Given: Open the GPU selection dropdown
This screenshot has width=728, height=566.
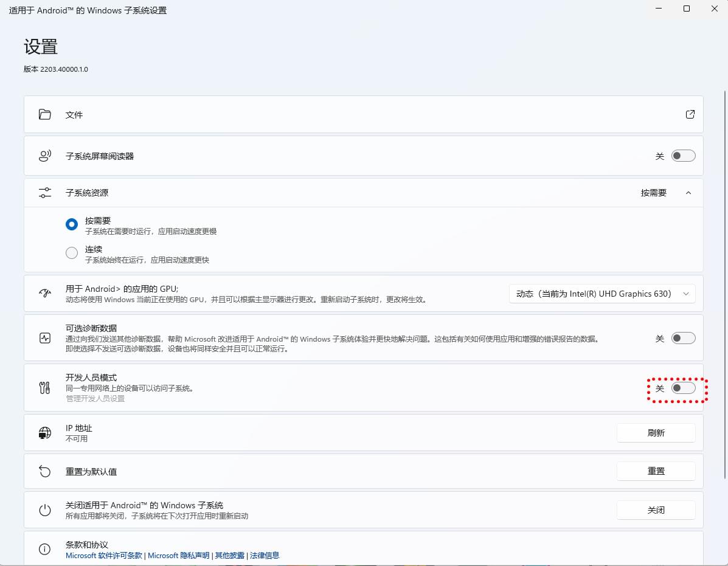Looking at the screenshot, I should tap(601, 294).
